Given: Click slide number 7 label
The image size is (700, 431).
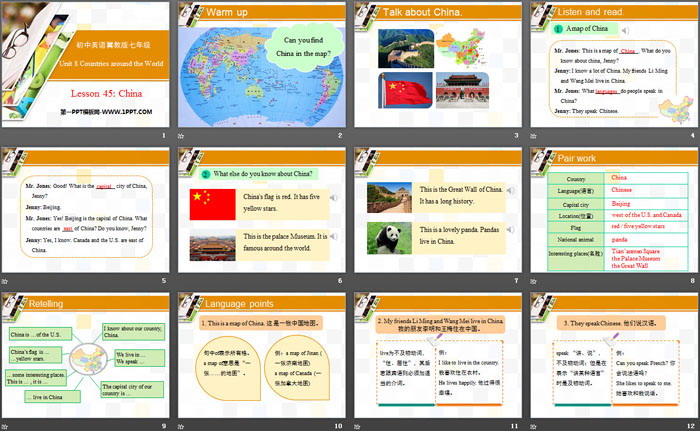Looking at the screenshot, I should point(516,280).
